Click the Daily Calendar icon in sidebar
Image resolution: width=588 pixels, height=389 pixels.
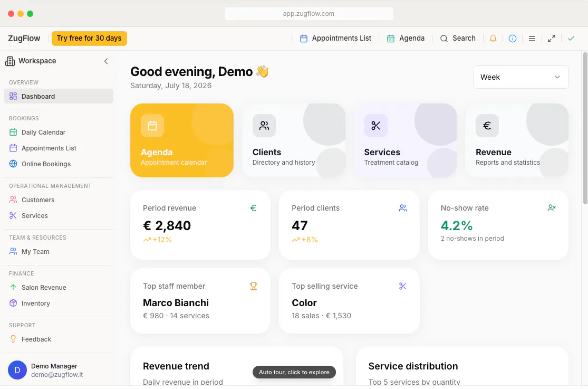[x=13, y=132]
